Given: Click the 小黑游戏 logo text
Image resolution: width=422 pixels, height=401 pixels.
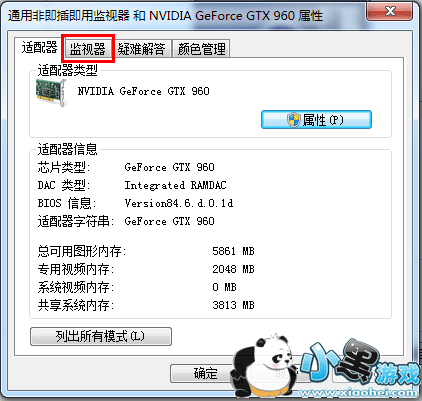Looking at the screenshot, I should click(x=360, y=364).
